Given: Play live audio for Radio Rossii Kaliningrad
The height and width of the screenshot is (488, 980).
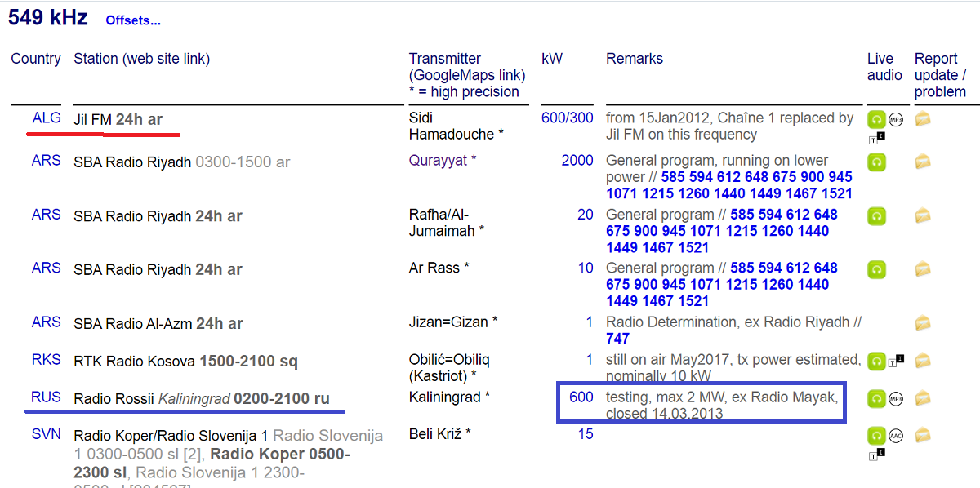Looking at the screenshot, I should tap(876, 399).
